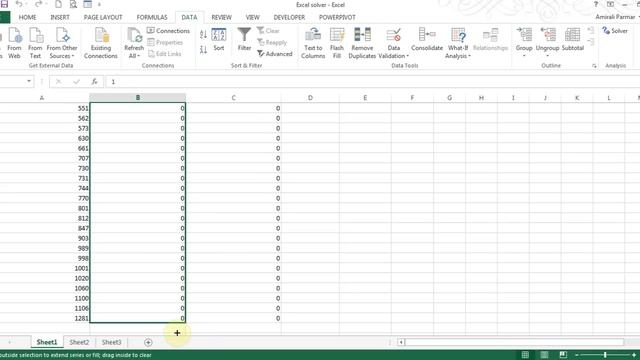The width and height of the screenshot is (640, 360).
Task: Select column C header
Action: coord(233,98)
